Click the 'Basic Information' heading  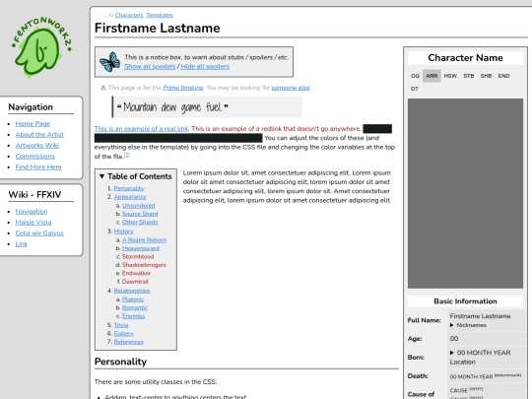click(465, 301)
